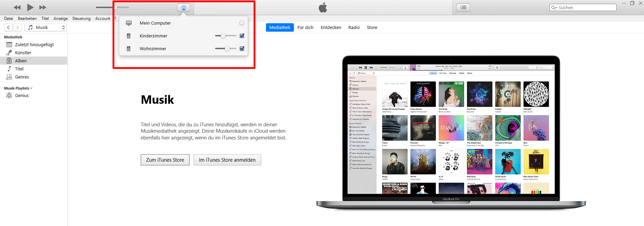The image size is (644, 226).
Task: Uncheck the Kinderzimmer speaker checkbox
Action: pyautogui.click(x=242, y=36)
